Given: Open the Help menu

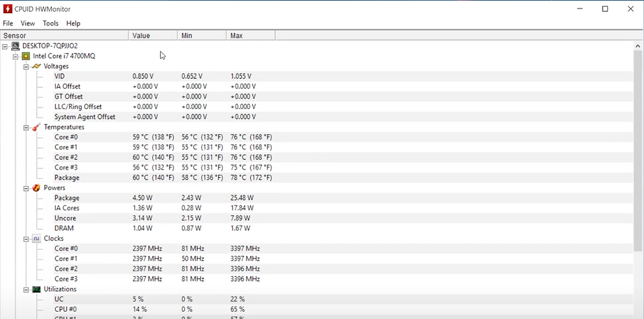Looking at the screenshot, I should coord(73,24).
